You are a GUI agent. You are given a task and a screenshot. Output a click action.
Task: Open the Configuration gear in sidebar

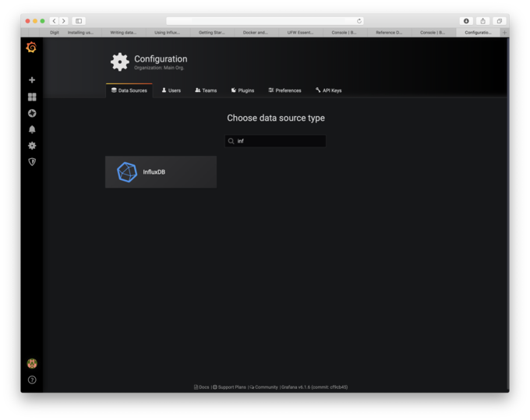[32, 146]
